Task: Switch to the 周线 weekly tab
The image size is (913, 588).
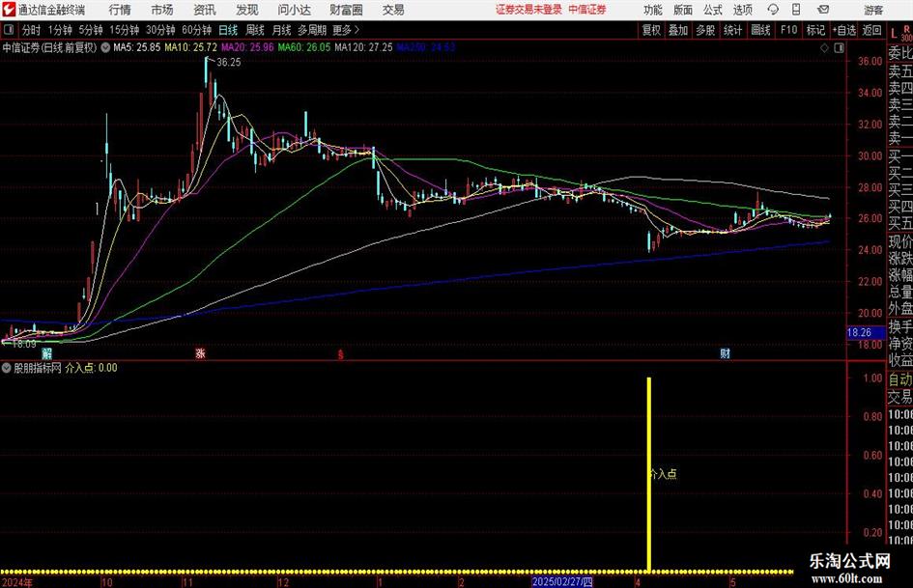Action: point(255,30)
